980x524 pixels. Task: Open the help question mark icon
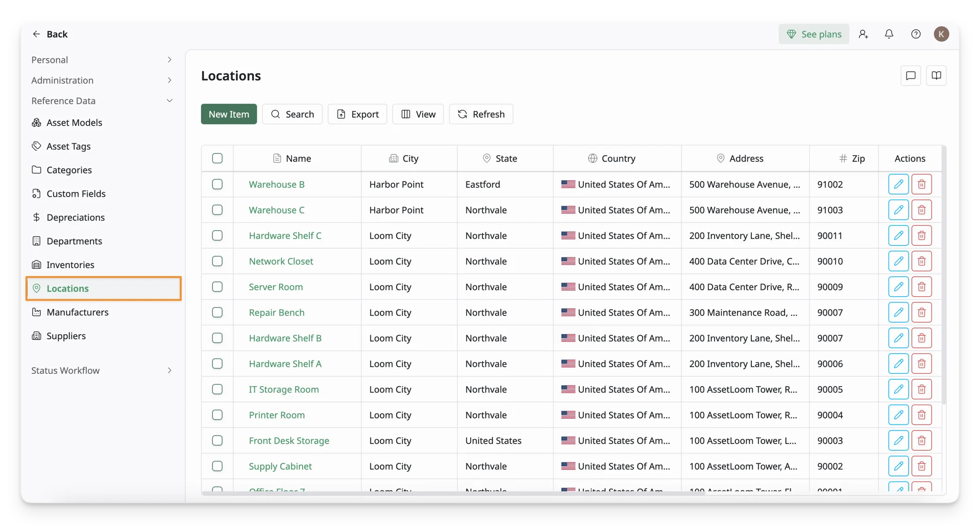[916, 34]
